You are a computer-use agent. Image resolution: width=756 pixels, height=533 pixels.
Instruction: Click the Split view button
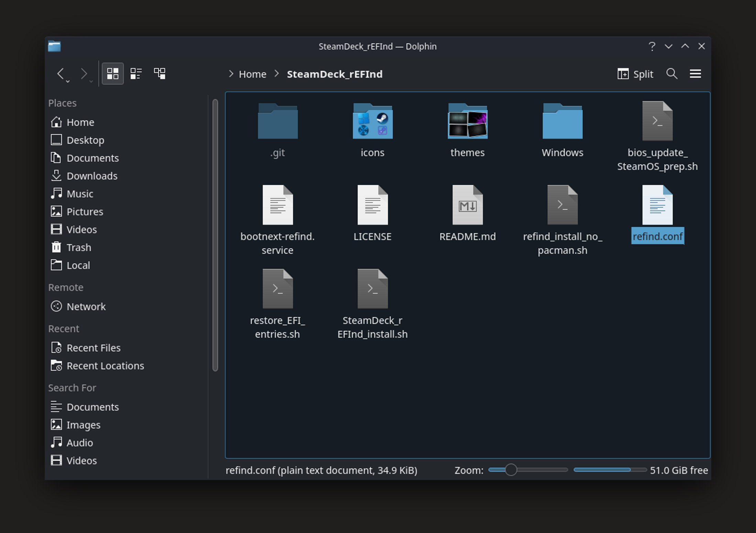click(x=635, y=74)
